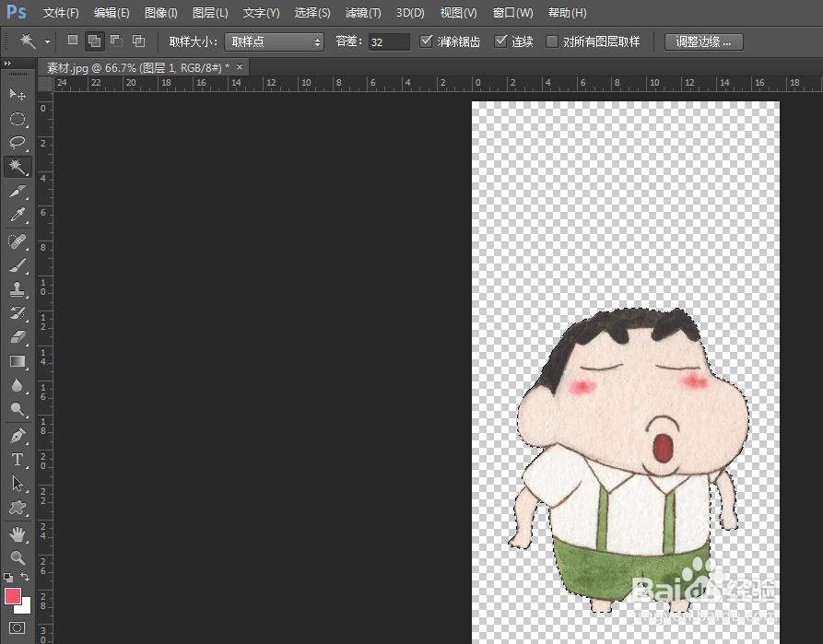The width and height of the screenshot is (823, 644).
Task: Select the Zoom tool
Action: click(18, 558)
